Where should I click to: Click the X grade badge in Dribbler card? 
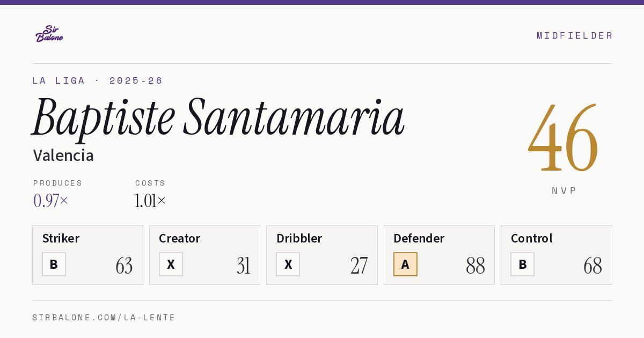click(x=288, y=264)
